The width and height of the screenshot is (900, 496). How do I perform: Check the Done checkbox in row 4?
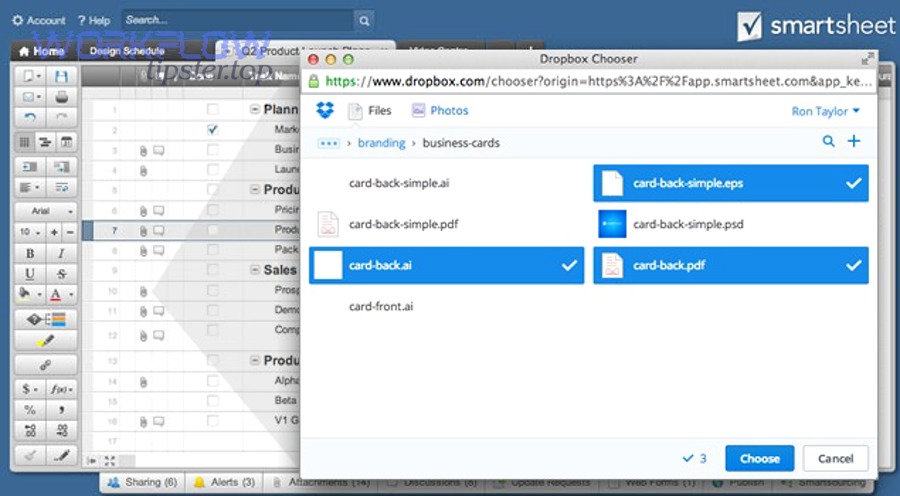(212, 170)
